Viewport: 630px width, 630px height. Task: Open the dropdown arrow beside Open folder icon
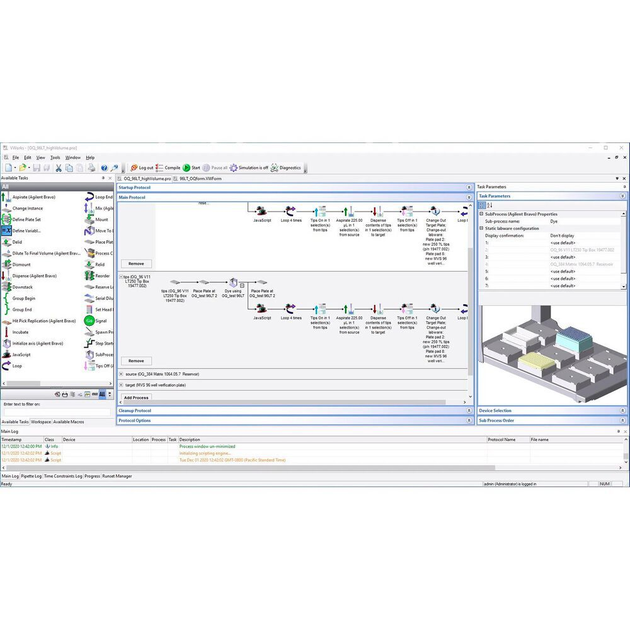coord(29,168)
